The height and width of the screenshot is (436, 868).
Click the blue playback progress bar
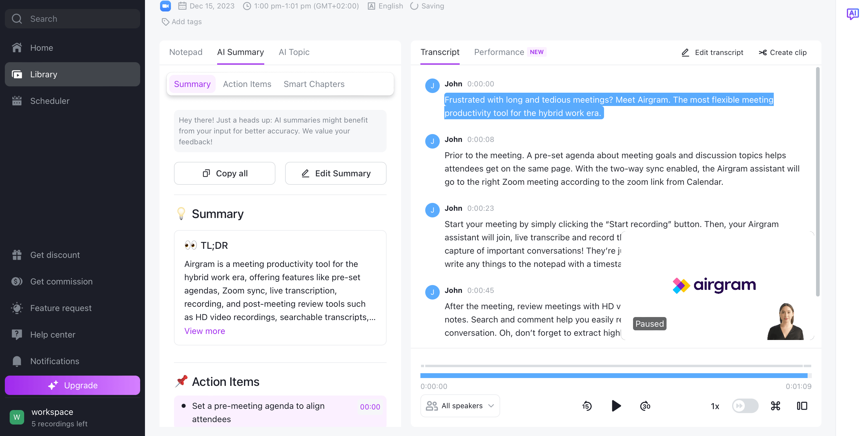pyautogui.click(x=614, y=375)
